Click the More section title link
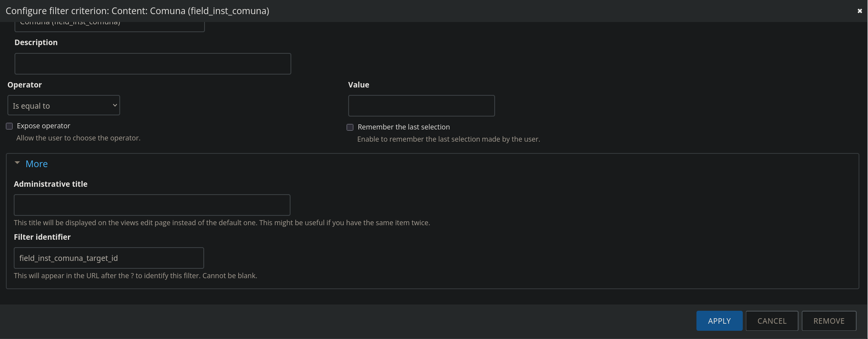Image resolution: width=868 pixels, height=339 pixels. point(37,164)
